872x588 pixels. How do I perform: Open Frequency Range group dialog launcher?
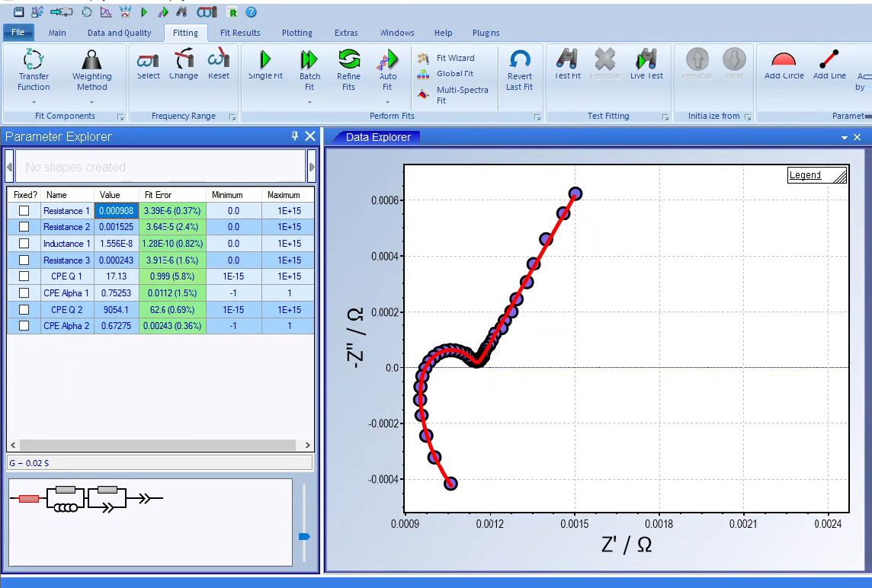tap(232, 117)
